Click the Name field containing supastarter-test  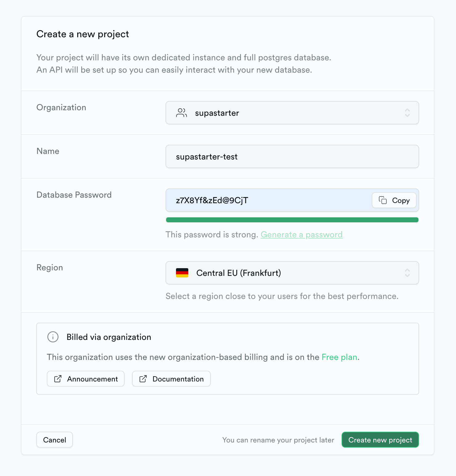292,156
